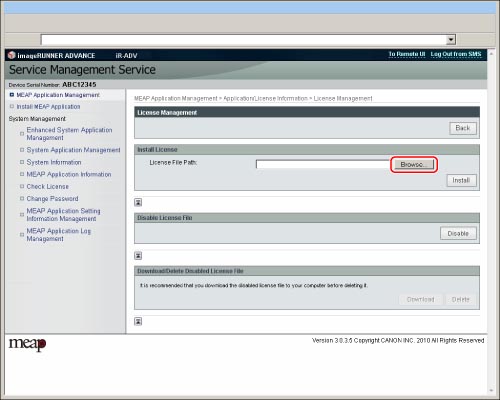Click Download/Delete Disabled License File header
The image size is (500, 400).
click(x=307, y=271)
